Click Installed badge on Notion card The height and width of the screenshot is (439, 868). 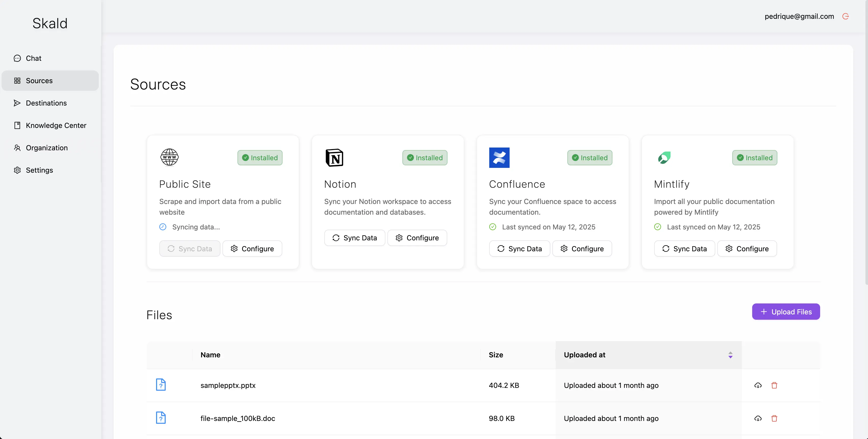point(425,157)
